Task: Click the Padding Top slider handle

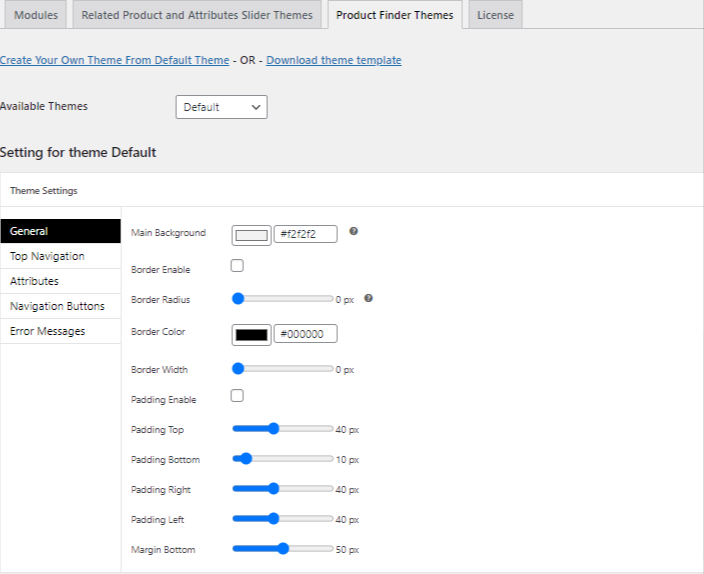Action: click(273, 429)
